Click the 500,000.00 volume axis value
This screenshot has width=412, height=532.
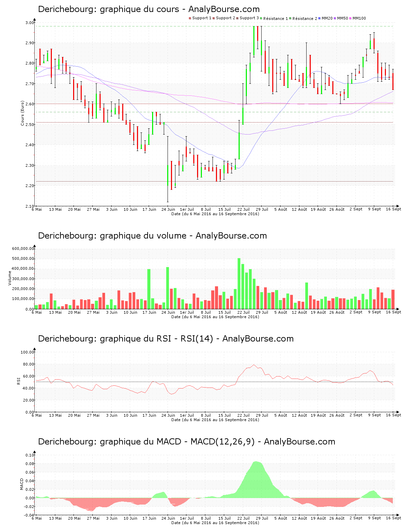23,259
